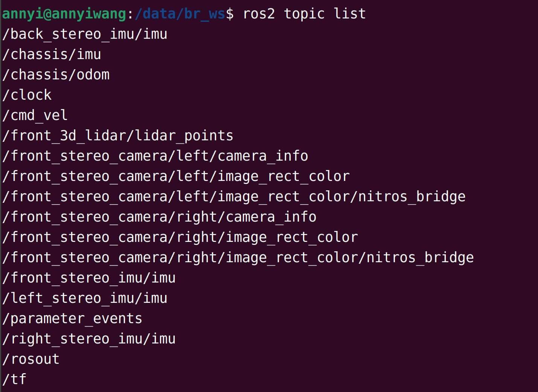Click the /front_stereo_imu/imu topic line
538x392 pixels.
click(89, 278)
